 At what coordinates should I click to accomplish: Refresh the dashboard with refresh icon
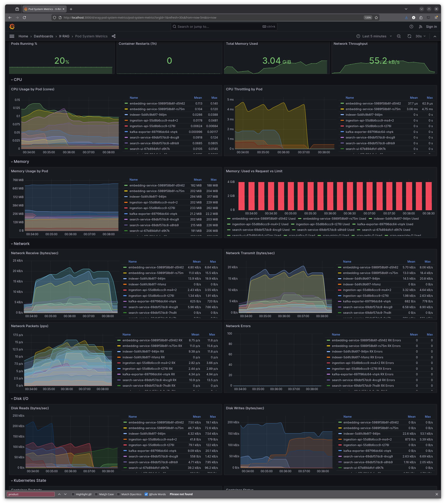click(409, 36)
